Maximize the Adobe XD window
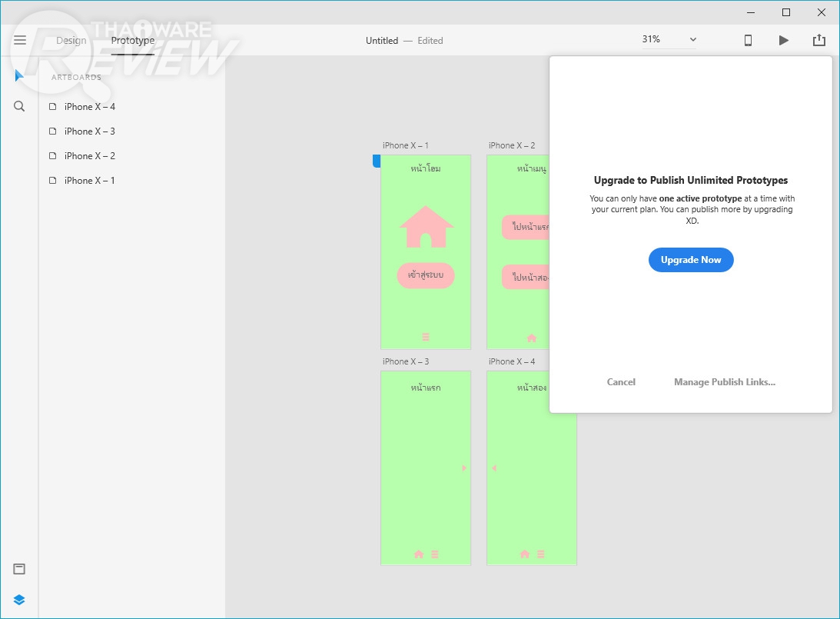Screen dimensions: 840x619 click(786, 12)
